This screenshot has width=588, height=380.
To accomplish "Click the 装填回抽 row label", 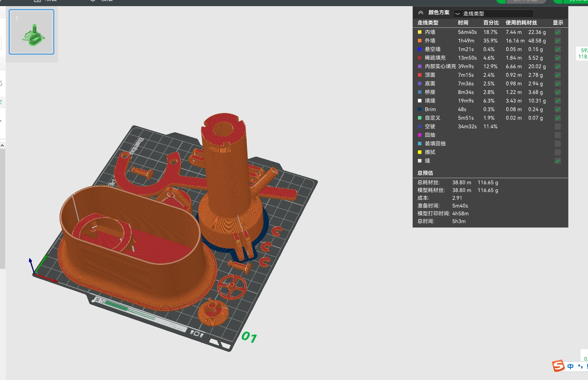I will [x=435, y=144].
